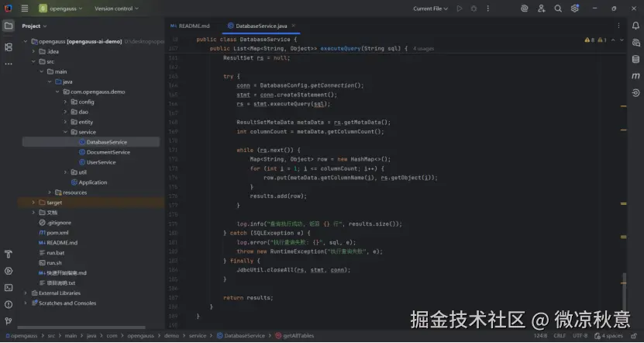The width and height of the screenshot is (644, 343).
Task: Open the Build tool window hammer
Action: click(x=9, y=255)
